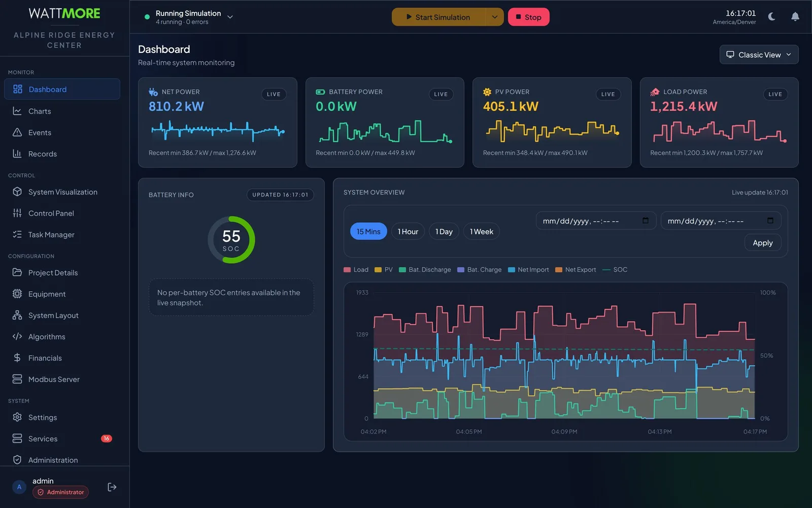Click the Administrator role badge
The width and height of the screenshot is (812, 508).
61,492
